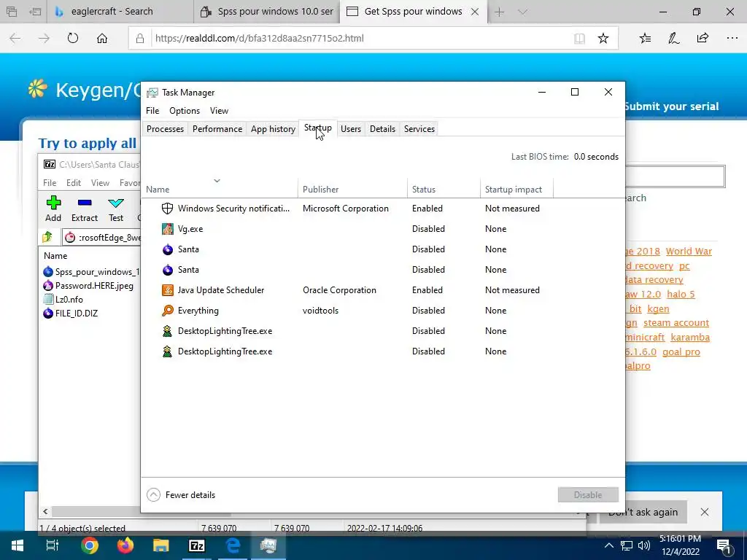Share this page from Edge toolbar
This screenshot has height=560, width=747.
(703, 38)
